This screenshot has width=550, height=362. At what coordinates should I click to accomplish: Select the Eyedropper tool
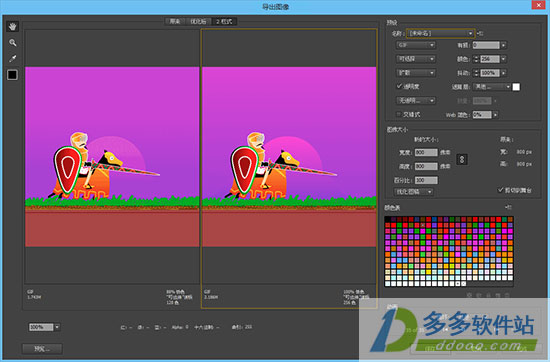[13, 59]
